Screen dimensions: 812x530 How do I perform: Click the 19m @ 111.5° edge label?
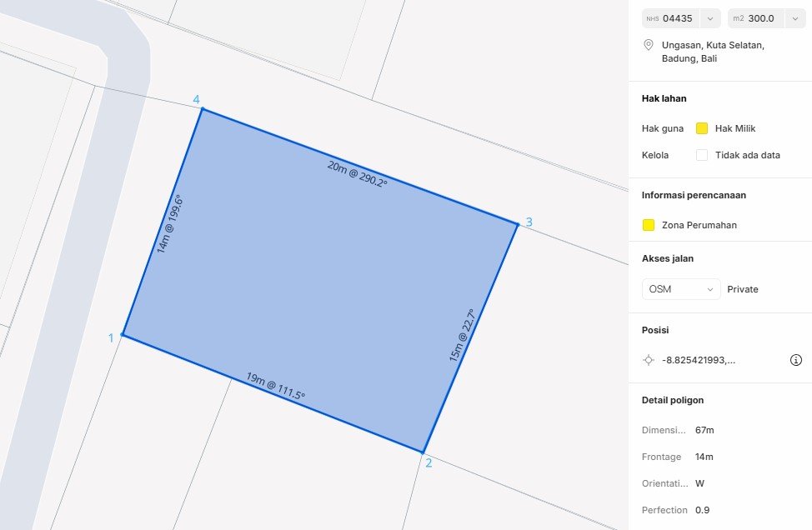[275, 386]
